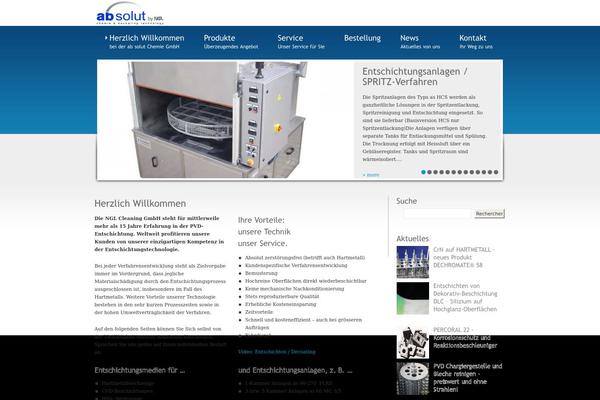Open the CrN auf HARTMETALL DECHROMATE news link
The width and height of the screenshot is (600, 400).
[464, 257]
